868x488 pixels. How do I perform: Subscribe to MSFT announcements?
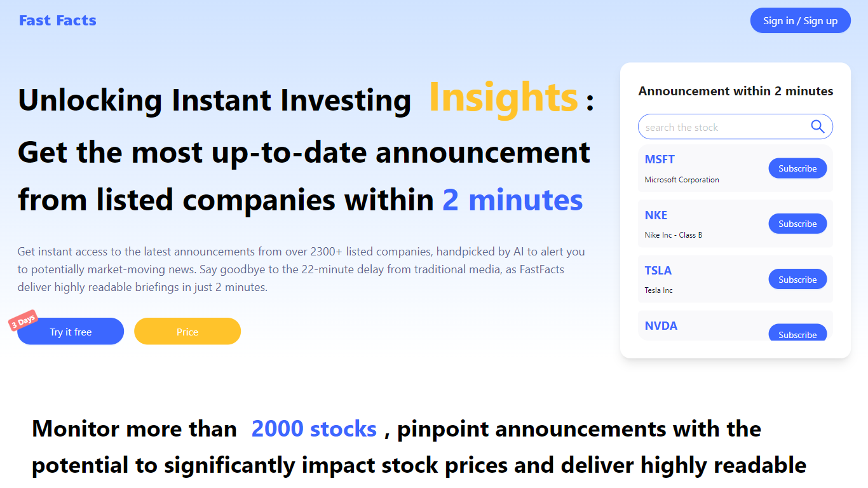[x=797, y=168]
